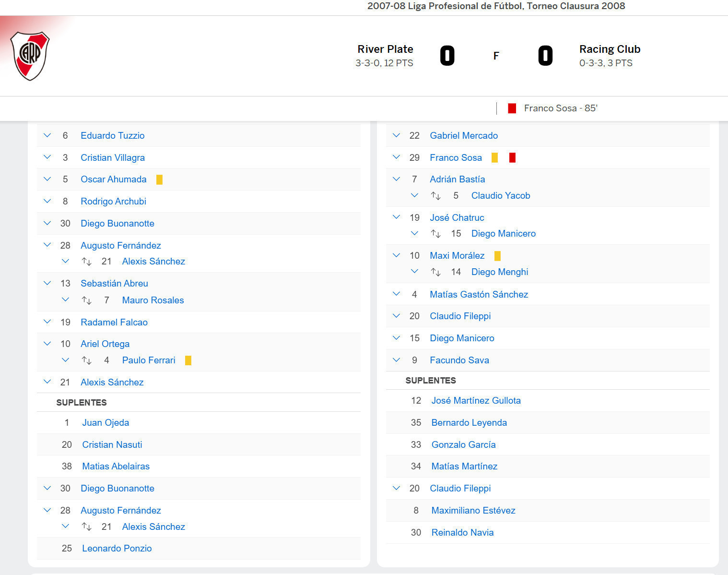Click the substitution arrows icon beside Mauro Rosales
The height and width of the screenshot is (575, 728).
pos(86,300)
